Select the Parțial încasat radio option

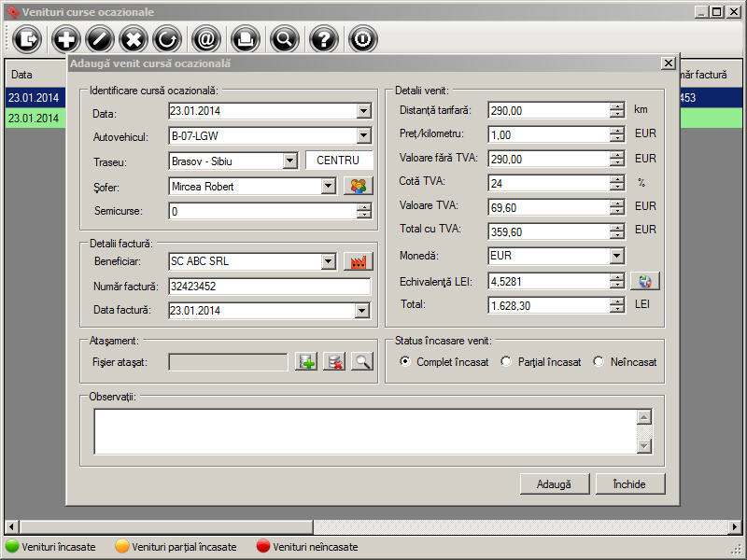pyautogui.click(x=506, y=362)
